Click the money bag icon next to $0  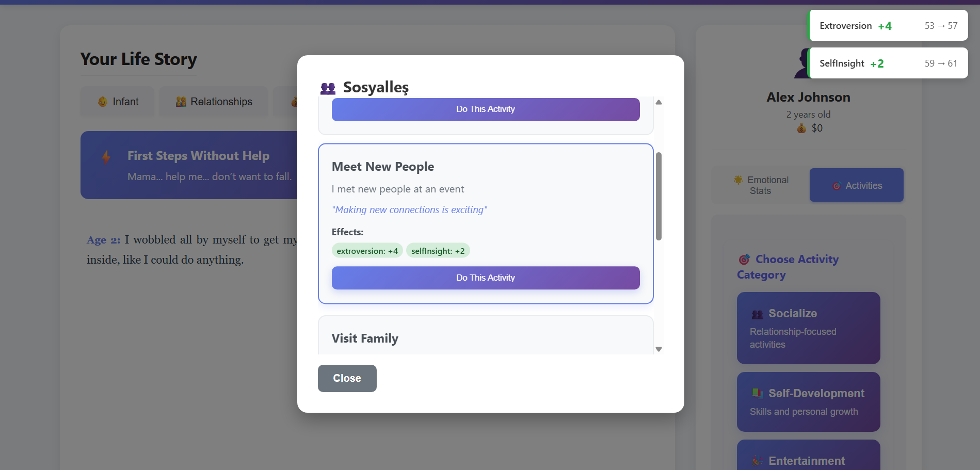pyautogui.click(x=801, y=128)
